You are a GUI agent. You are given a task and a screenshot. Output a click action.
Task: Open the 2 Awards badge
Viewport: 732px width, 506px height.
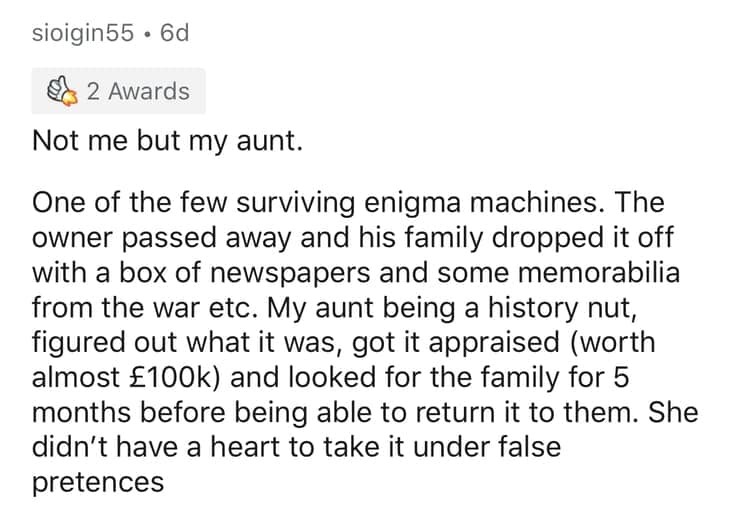point(118,91)
